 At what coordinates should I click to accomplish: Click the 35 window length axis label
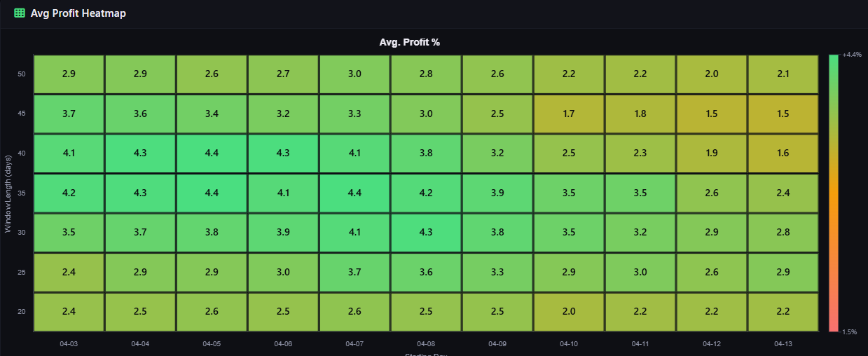pos(21,193)
